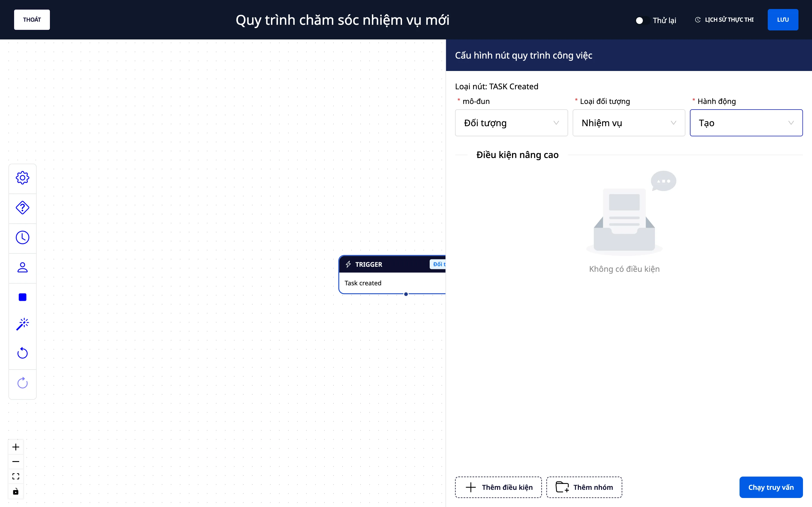Click the redo clockwise arrow icon

pos(23,383)
